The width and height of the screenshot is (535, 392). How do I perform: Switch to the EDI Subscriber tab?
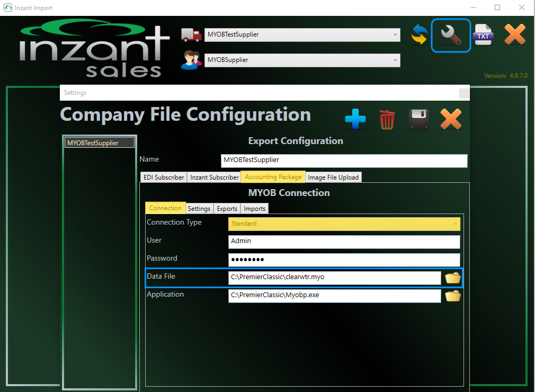[x=164, y=177]
